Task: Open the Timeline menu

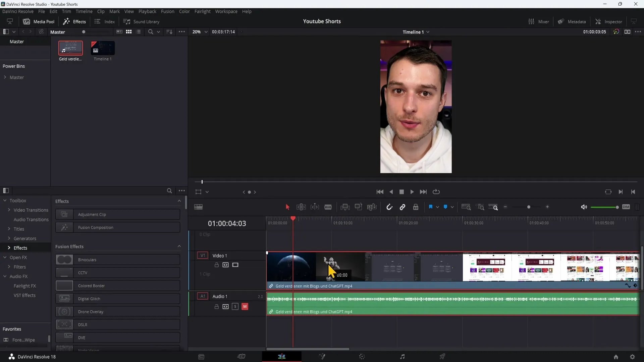Action: pos(84,11)
